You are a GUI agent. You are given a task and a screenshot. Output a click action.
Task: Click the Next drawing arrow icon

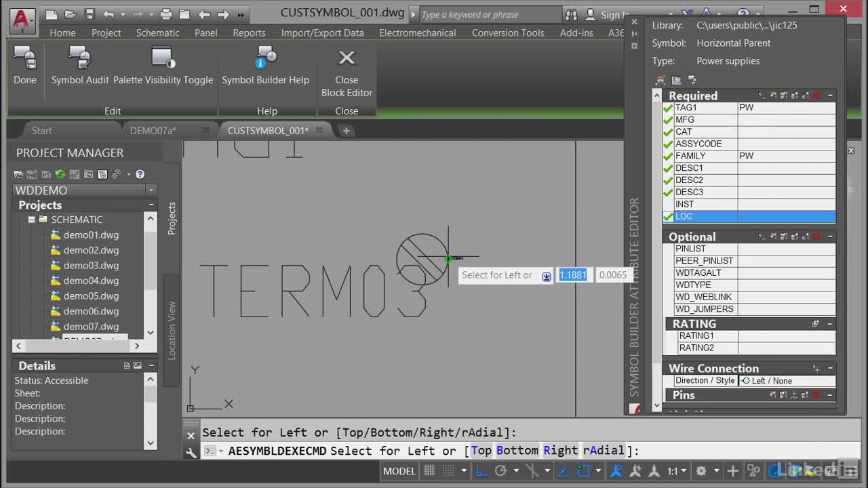click(223, 14)
